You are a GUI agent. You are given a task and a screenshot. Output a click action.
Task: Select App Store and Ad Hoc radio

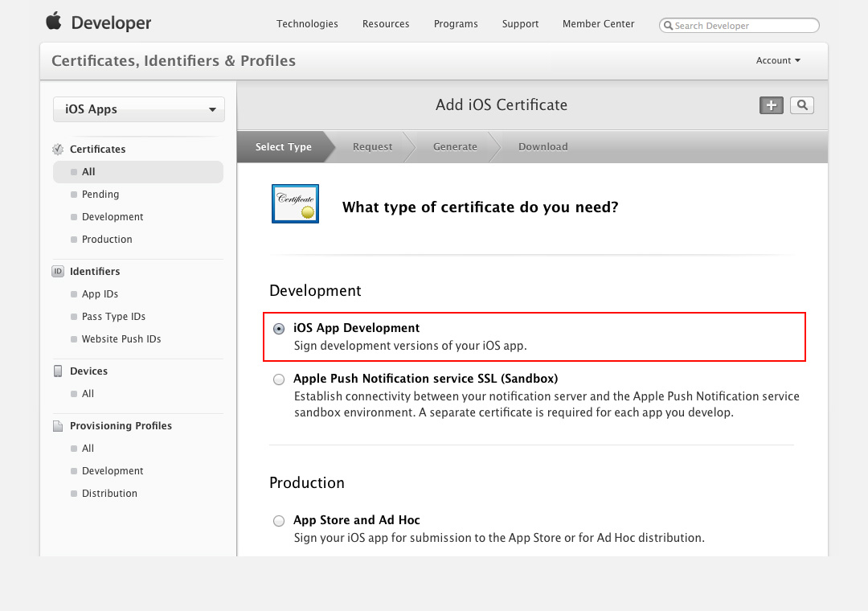tap(279, 521)
